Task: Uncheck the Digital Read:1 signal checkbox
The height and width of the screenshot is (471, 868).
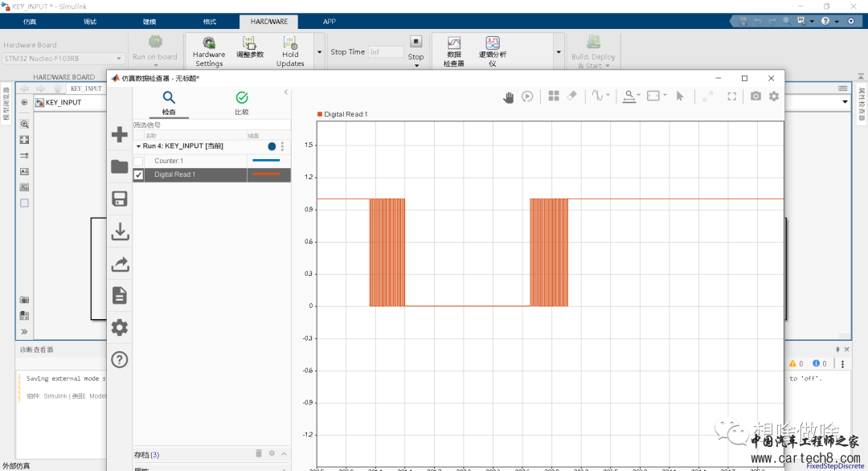Action: point(138,175)
